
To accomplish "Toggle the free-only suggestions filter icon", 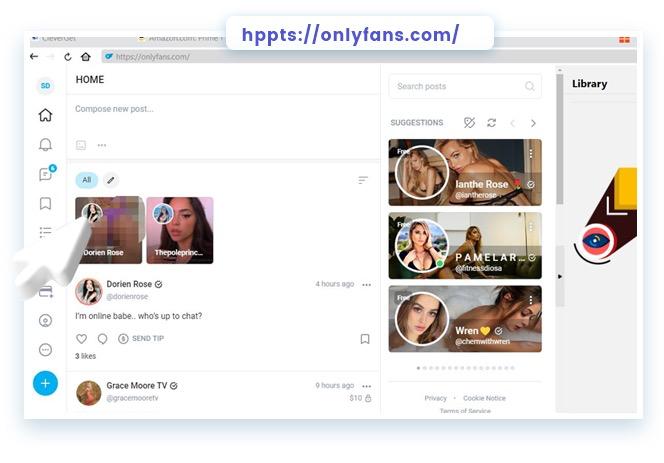I will click(469, 123).
